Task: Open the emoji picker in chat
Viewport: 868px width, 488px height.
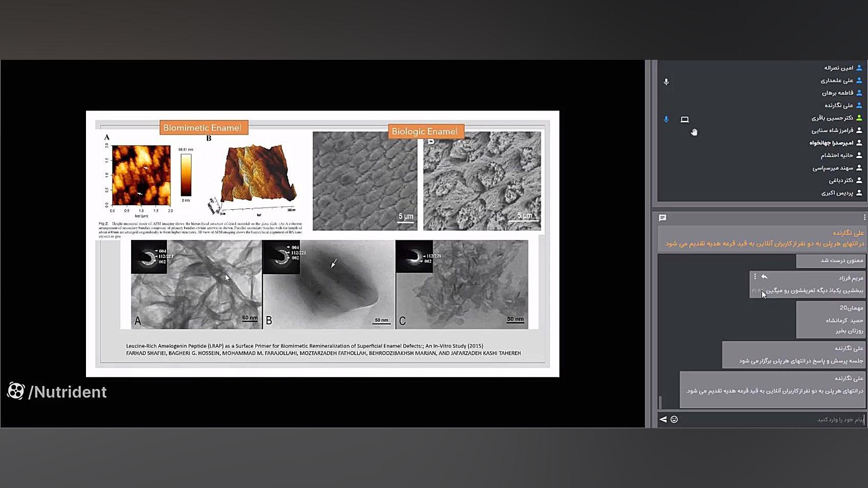Action: coord(674,419)
